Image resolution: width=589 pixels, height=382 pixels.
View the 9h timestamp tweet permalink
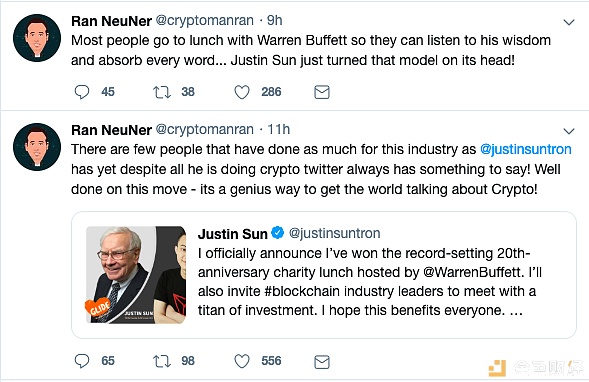click(275, 20)
